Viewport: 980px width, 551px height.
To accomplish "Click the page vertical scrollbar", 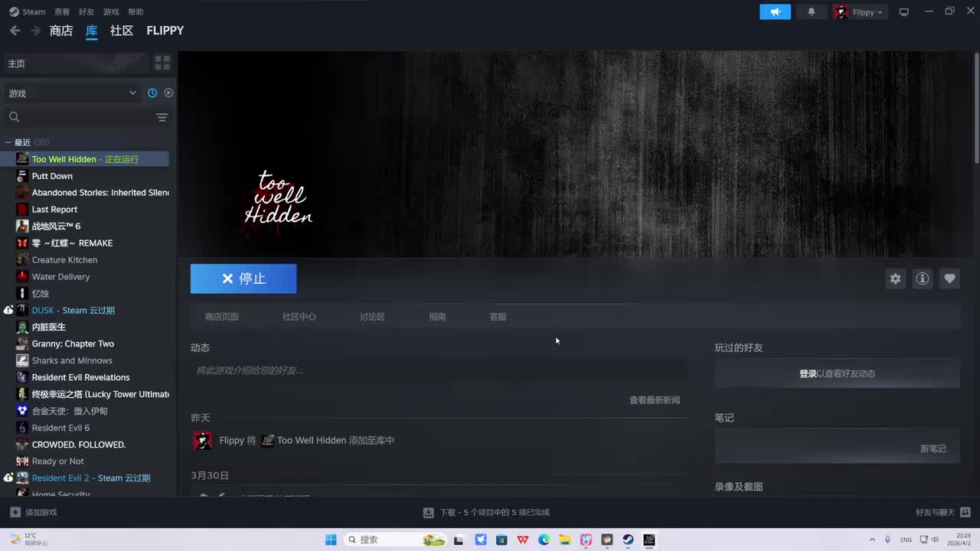I will 976,107.
